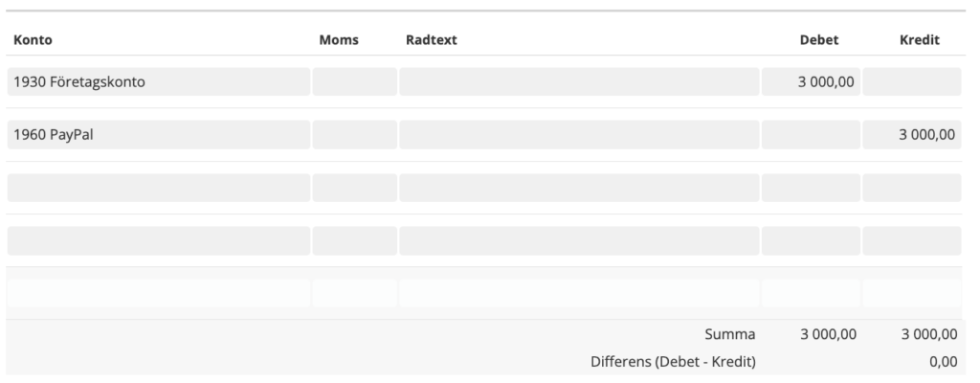The height and width of the screenshot is (383, 980).
Task: Click the 1930 Företagskonto account field
Action: (x=158, y=82)
